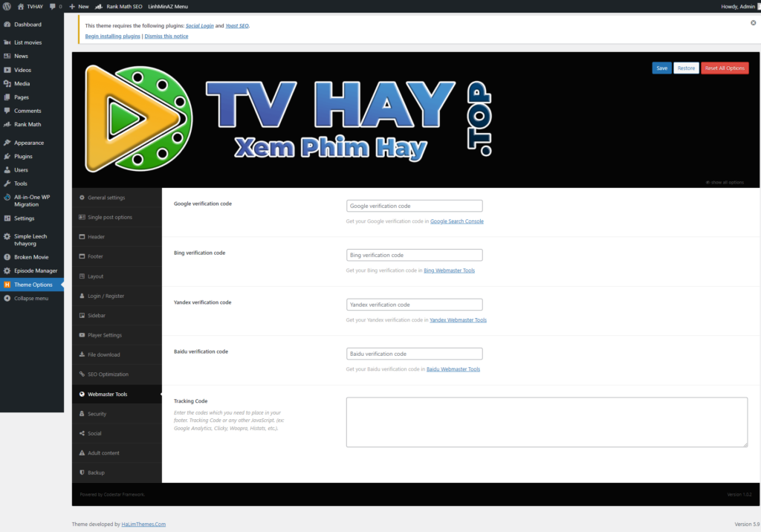Viewport: 761px width, 532px height.
Task: Focus the Bing verification code field
Action: [414, 255]
